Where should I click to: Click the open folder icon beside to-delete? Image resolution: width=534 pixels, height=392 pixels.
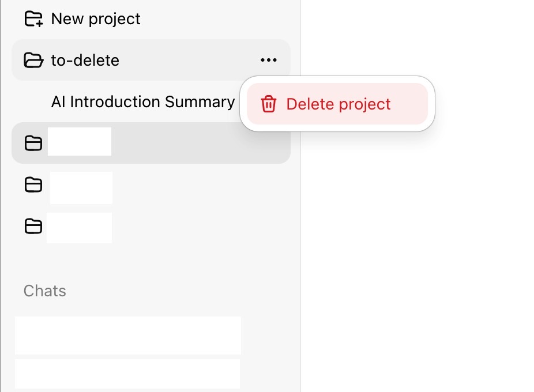33,61
